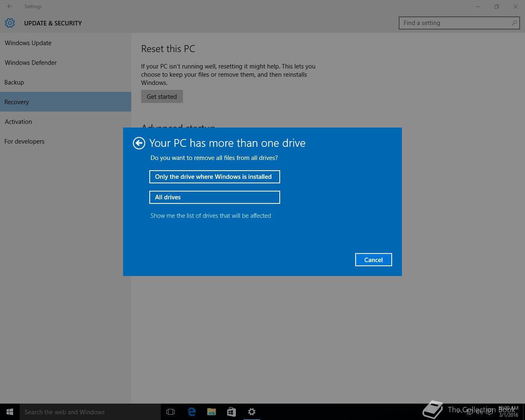Open the For developers section
The image size is (525, 420).
pos(66,142)
